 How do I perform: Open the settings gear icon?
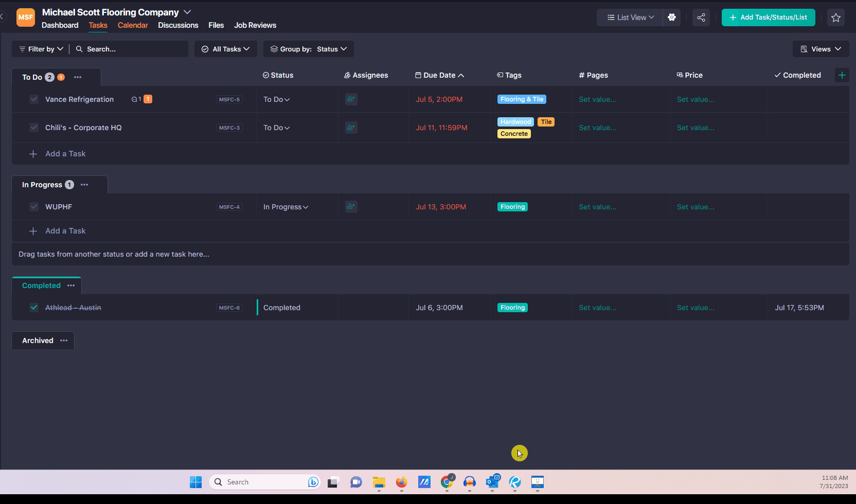point(672,17)
